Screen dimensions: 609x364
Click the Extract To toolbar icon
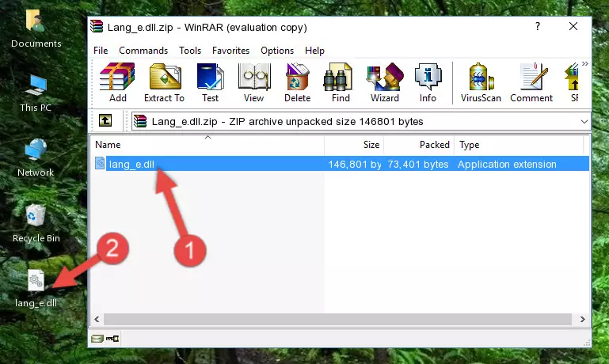click(x=164, y=82)
